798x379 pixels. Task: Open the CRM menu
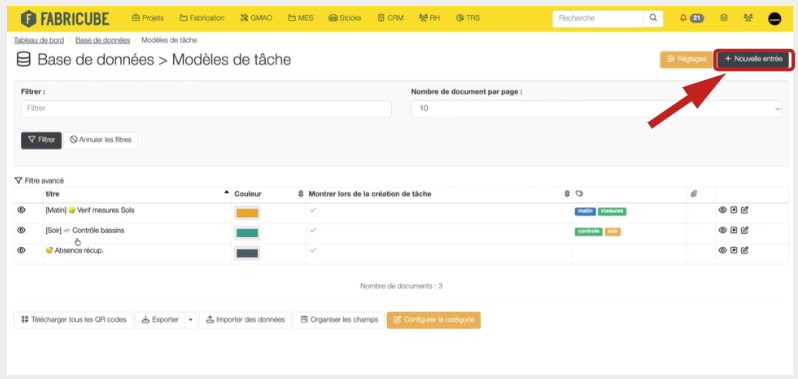(x=390, y=18)
